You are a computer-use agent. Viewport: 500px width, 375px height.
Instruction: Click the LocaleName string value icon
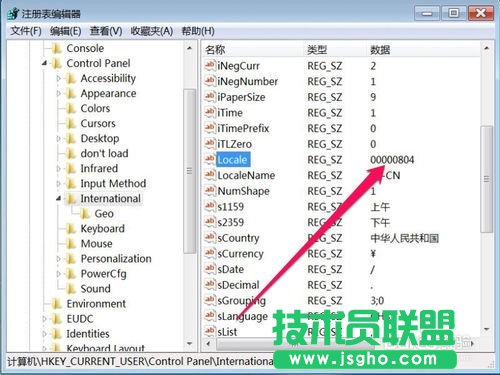click(x=210, y=175)
